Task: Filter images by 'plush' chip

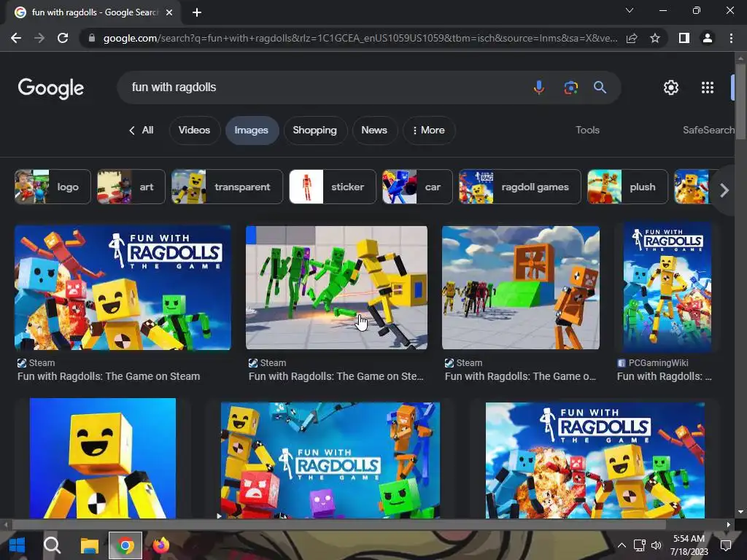Action: point(627,187)
